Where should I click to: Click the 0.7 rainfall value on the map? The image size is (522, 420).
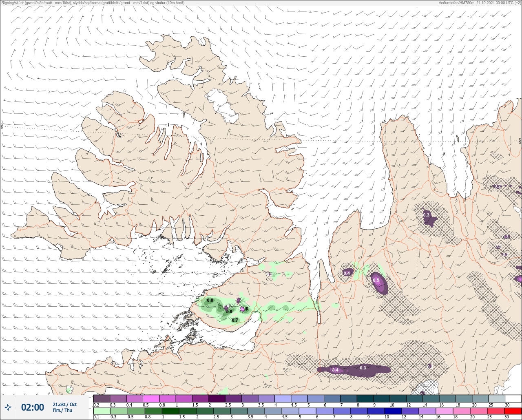(x=235, y=320)
